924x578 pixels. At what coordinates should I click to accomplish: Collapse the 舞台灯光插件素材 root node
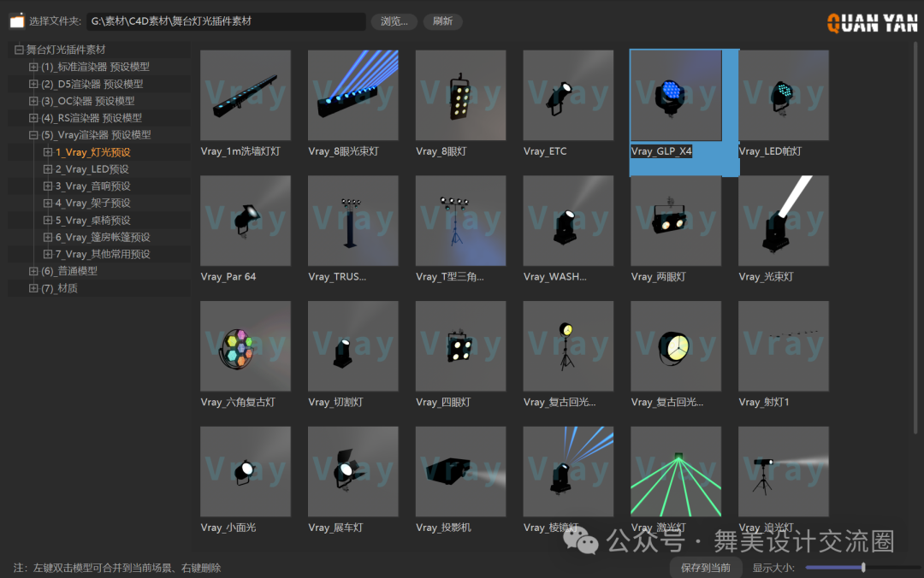(x=19, y=50)
